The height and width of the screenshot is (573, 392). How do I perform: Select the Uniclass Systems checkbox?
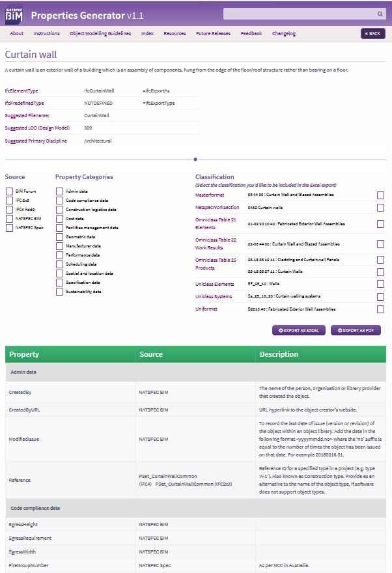click(x=380, y=296)
